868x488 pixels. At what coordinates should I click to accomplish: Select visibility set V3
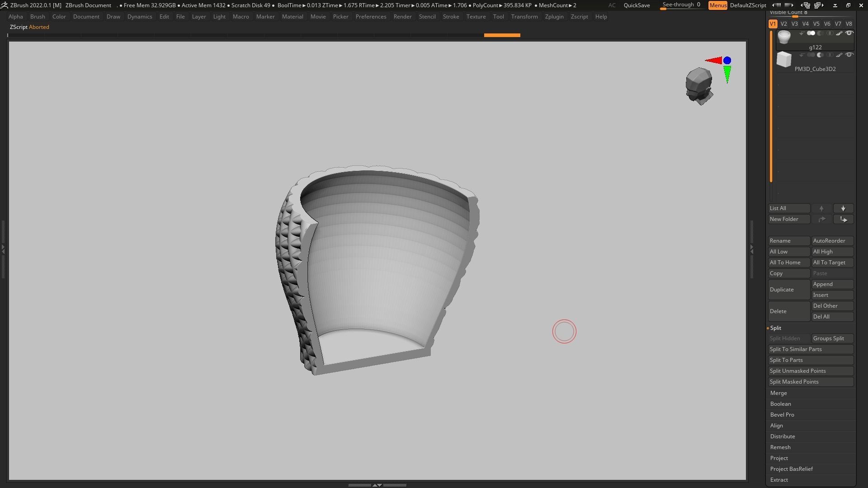(x=794, y=24)
